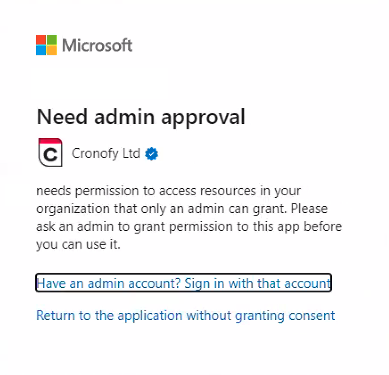Image resolution: width=389 pixels, height=375 pixels.
Task: Click the text you can use it
Action: coord(78,245)
